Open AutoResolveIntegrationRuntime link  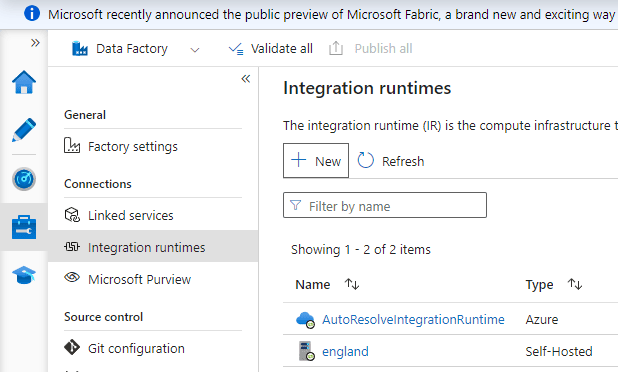pos(413,319)
